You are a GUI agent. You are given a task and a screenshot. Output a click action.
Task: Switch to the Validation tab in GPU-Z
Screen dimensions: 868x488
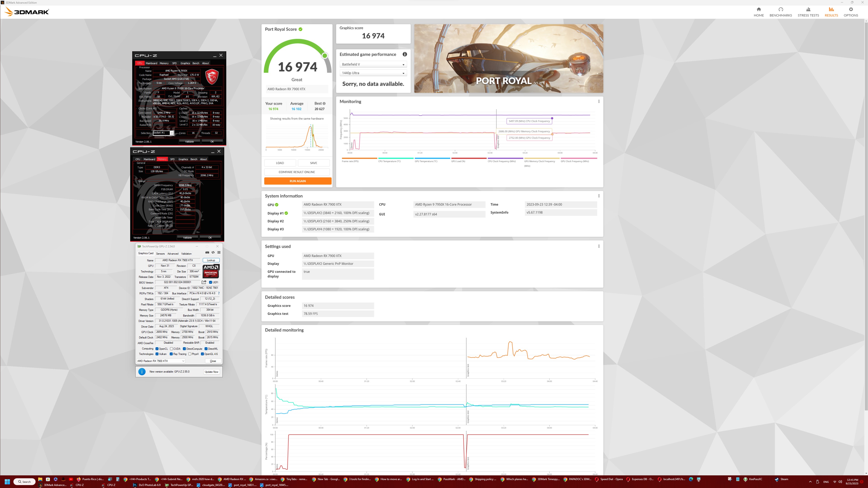186,253
